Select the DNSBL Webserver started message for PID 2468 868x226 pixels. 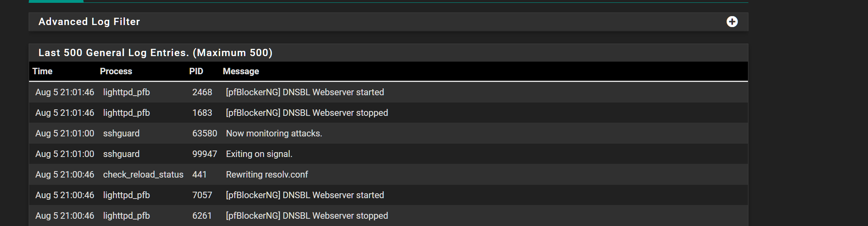point(305,92)
